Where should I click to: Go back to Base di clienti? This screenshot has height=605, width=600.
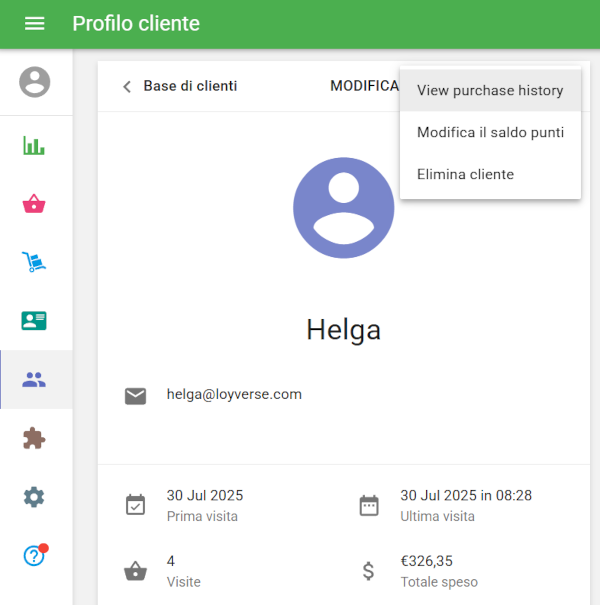click(x=190, y=86)
